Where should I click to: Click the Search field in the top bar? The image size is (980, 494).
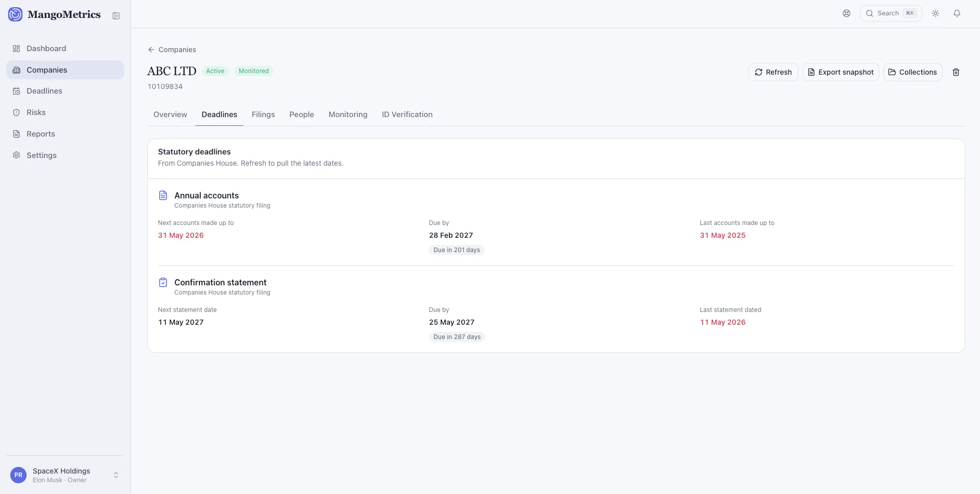coord(891,13)
